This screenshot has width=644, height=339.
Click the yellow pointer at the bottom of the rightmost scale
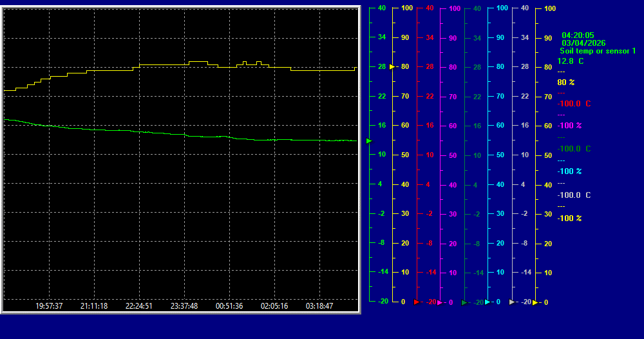coord(535,302)
